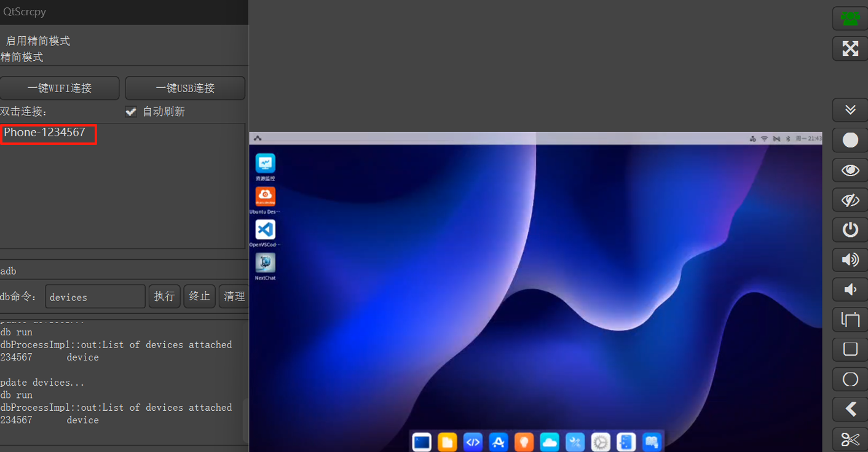Click the adb command input field
This screenshot has height=452, width=868.
(95, 297)
